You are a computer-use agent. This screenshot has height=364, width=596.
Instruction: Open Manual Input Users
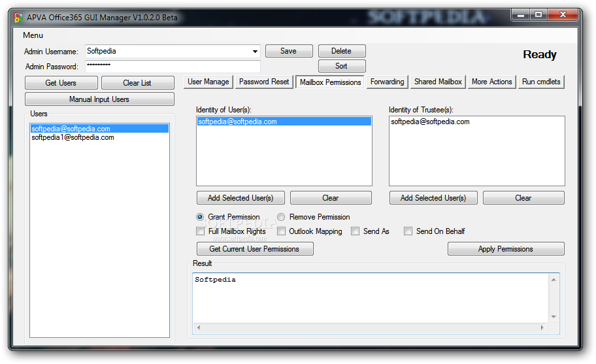[x=99, y=99]
